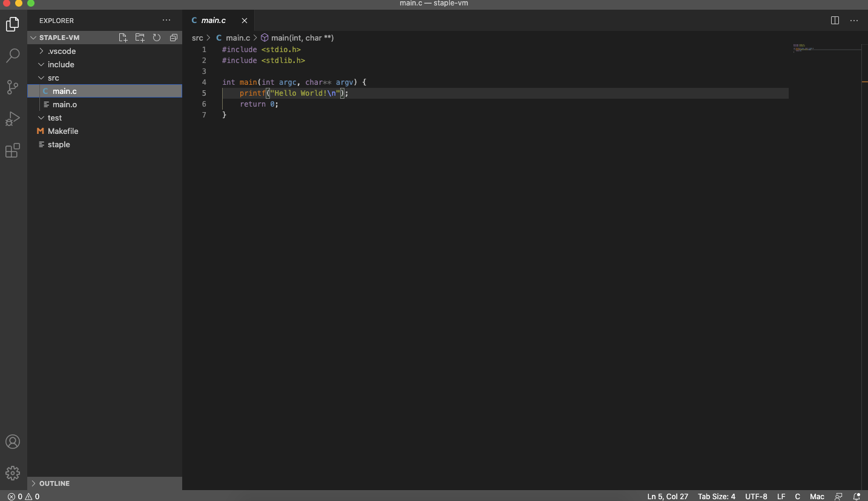Expand the .vscode folder

tap(105, 51)
